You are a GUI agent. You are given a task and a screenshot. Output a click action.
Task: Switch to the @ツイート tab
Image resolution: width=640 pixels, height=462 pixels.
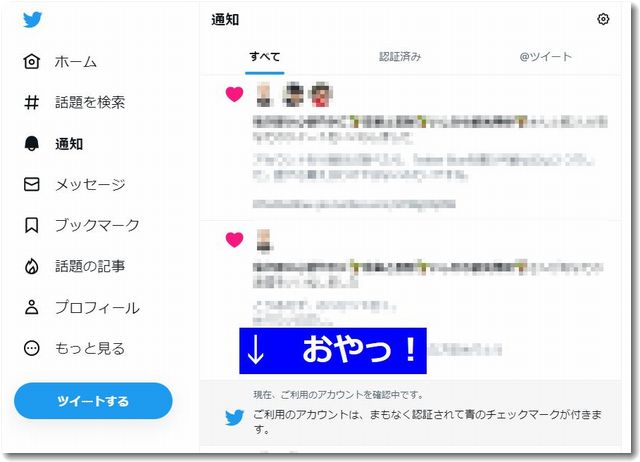pos(545,57)
